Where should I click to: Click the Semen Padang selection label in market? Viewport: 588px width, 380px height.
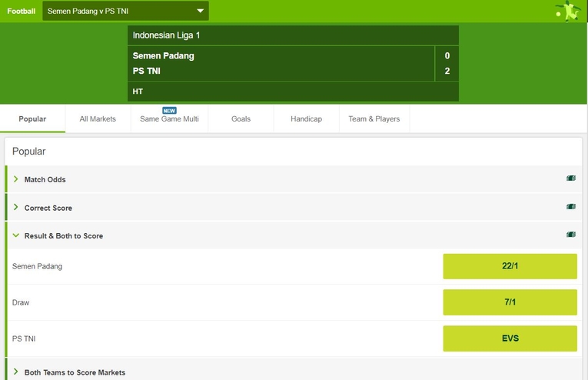(x=37, y=266)
